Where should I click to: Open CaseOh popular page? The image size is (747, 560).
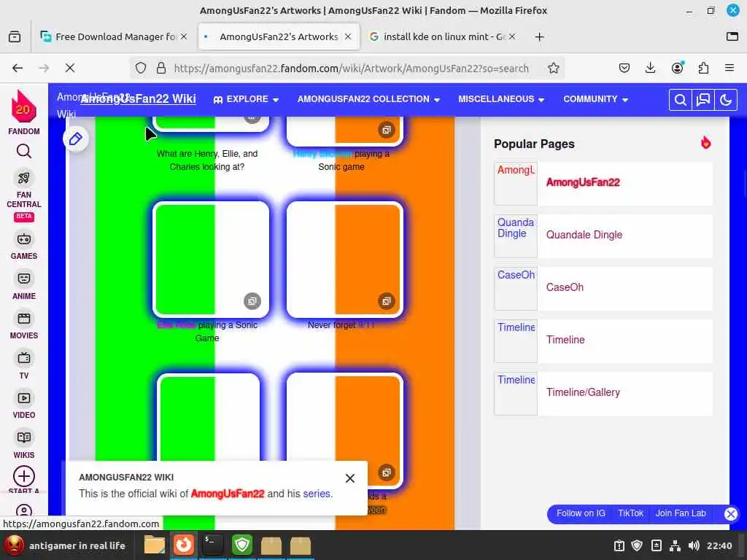point(565,287)
